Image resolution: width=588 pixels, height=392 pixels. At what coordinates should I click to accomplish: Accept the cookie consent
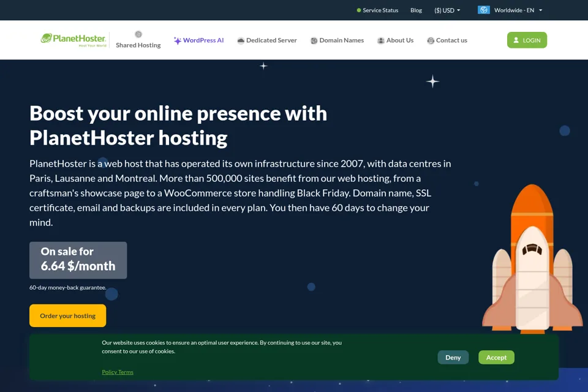pyautogui.click(x=496, y=358)
